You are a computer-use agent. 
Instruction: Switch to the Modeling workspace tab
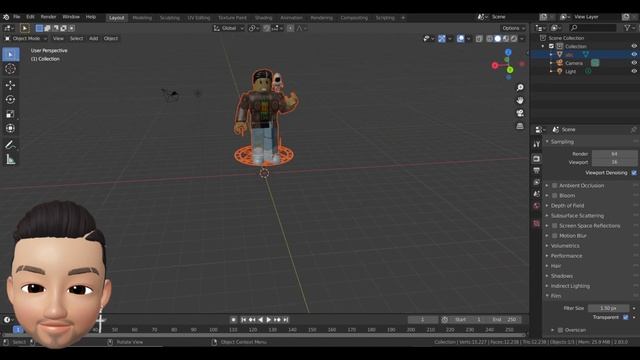coord(142,18)
